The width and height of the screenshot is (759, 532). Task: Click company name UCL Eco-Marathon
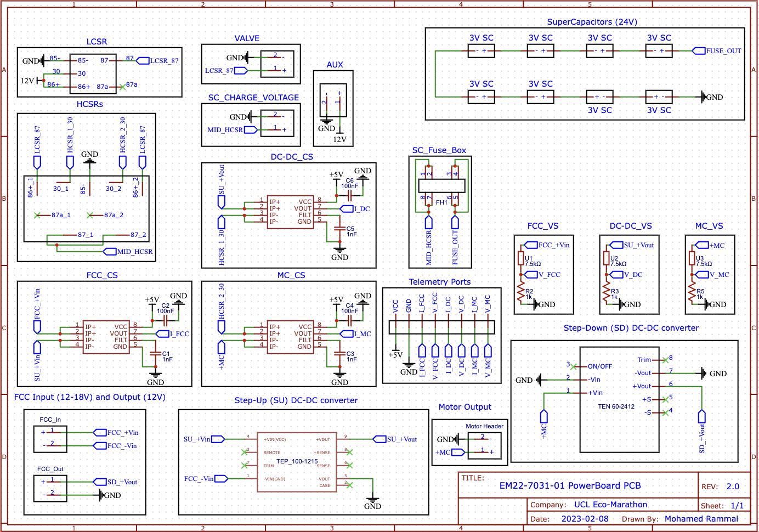(x=610, y=505)
